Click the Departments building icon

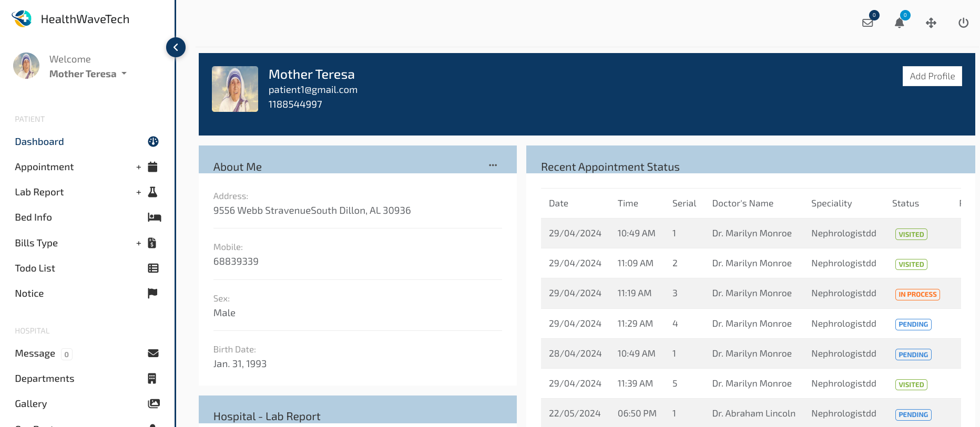point(152,378)
